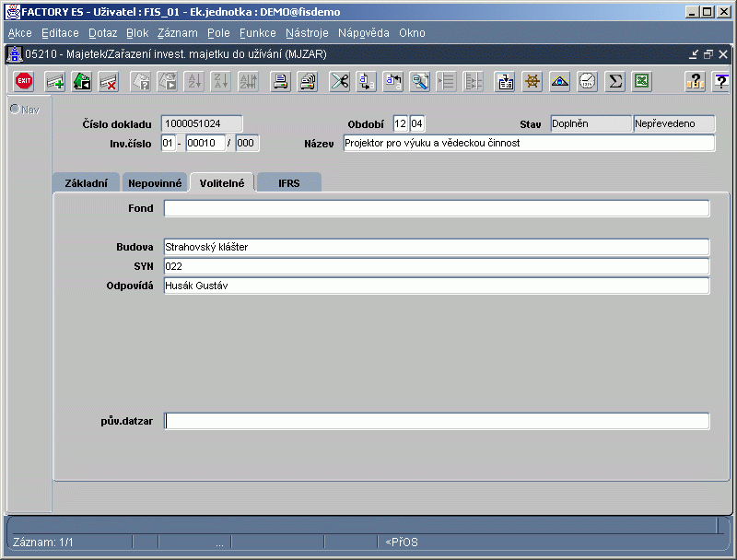Click the multiple printers icon

click(x=308, y=81)
